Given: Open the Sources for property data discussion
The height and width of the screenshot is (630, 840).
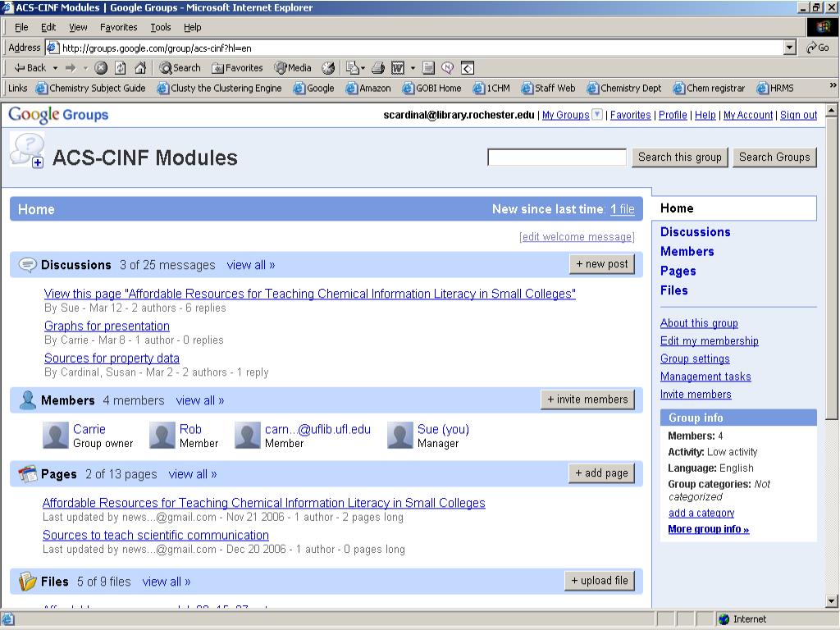Looking at the screenshot, I should [112, 358].
